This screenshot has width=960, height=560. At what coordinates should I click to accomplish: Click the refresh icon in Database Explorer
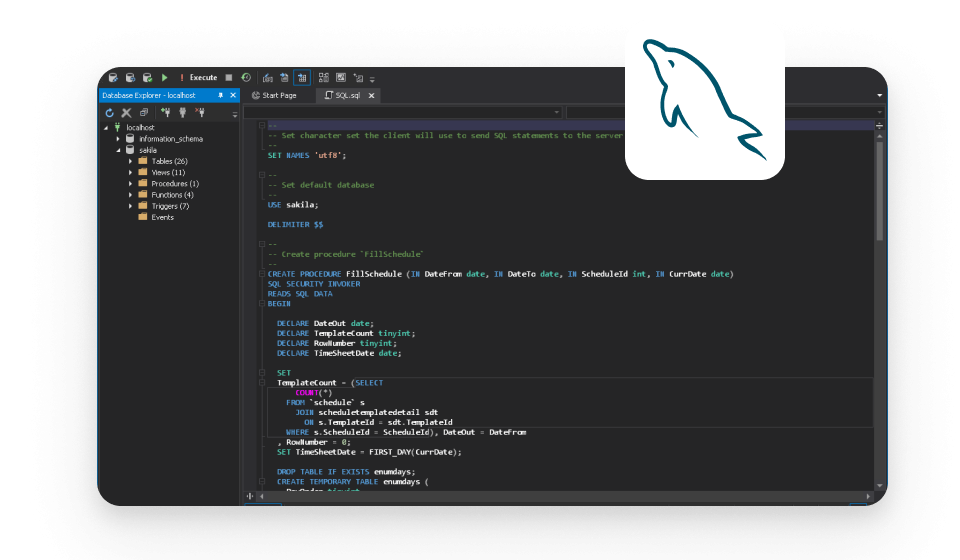[110, 113]
